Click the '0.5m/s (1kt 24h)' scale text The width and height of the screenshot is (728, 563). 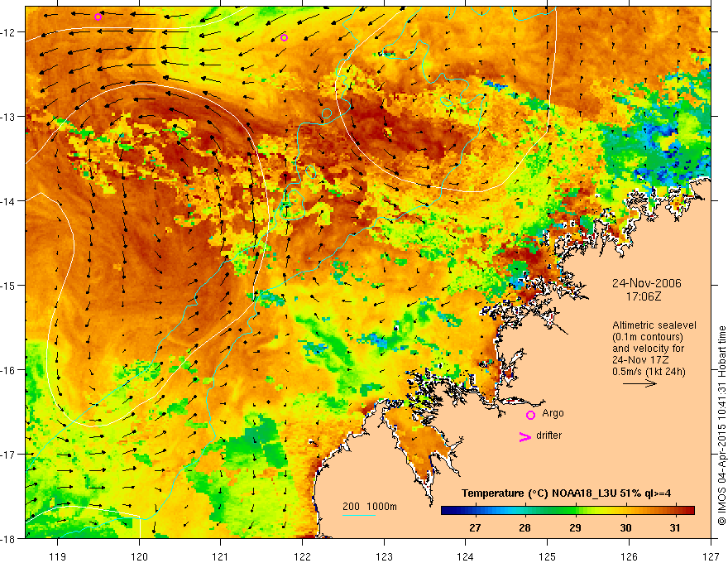[649, 372]
